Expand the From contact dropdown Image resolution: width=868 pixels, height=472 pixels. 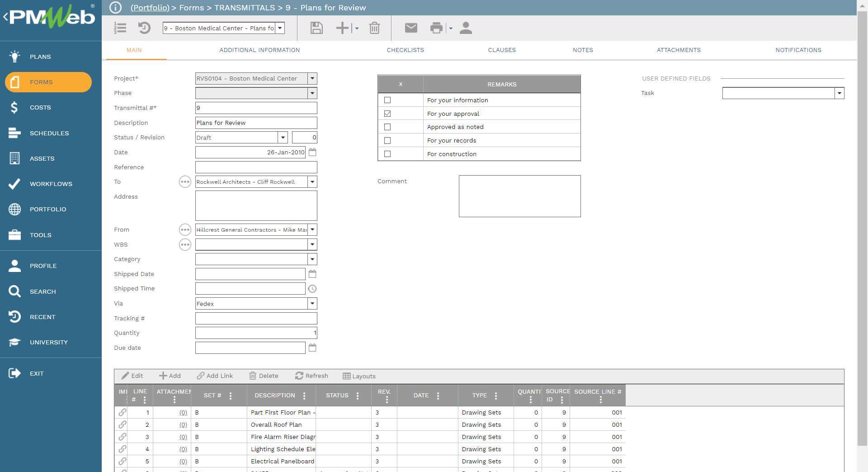pyautogui.click(x=312, y=230)
